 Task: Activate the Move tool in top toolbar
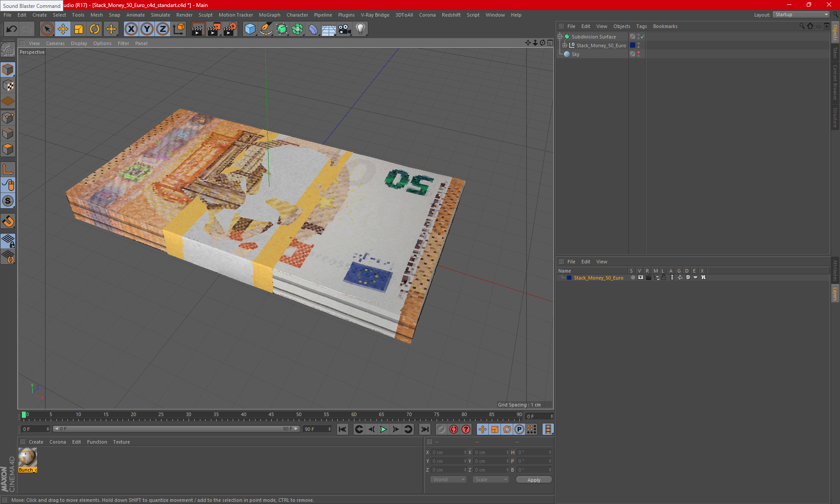point(63,29)
